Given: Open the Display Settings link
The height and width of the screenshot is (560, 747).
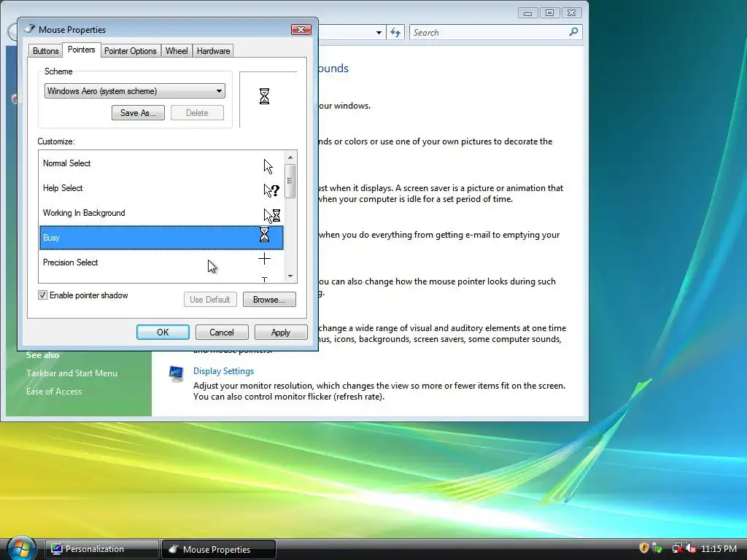Looking at the screenshot, I should 223,371.
